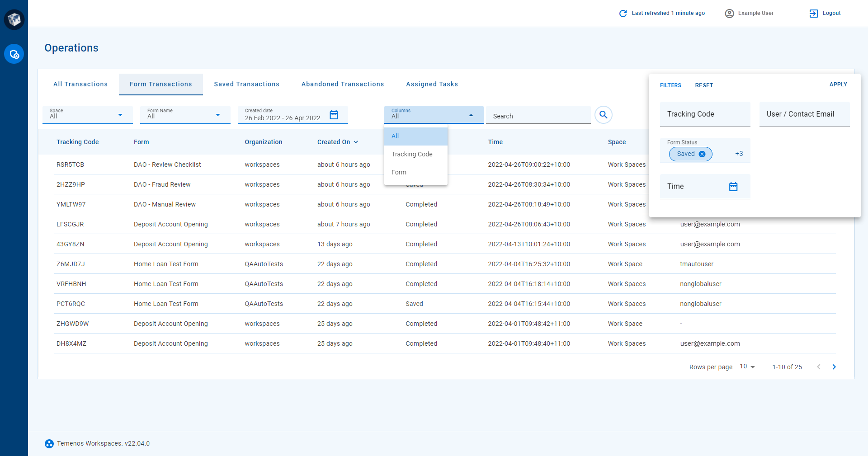Screen dimensions: 868x456
Task: Open the Operations sidebar icon
Action: point(14,54)
